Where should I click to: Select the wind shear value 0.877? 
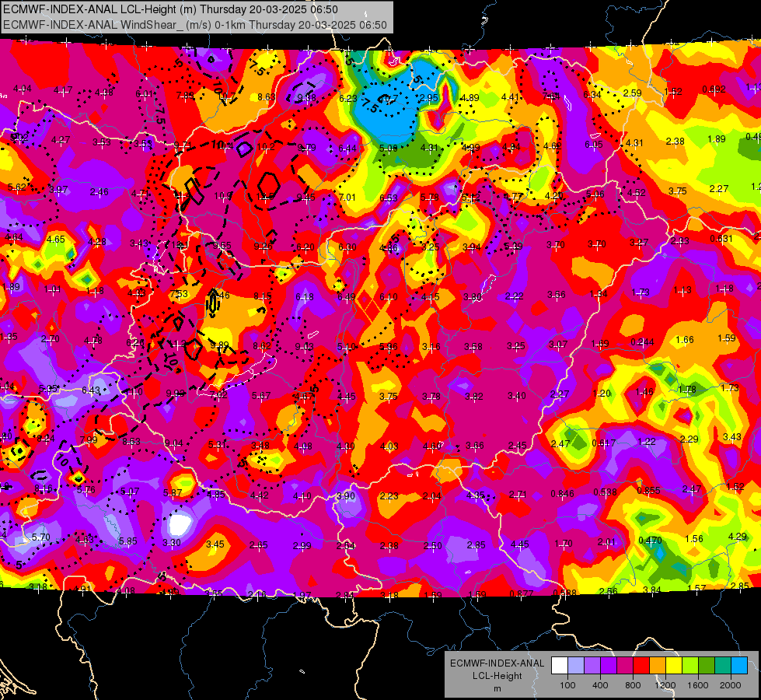click(x=522, y=593)
